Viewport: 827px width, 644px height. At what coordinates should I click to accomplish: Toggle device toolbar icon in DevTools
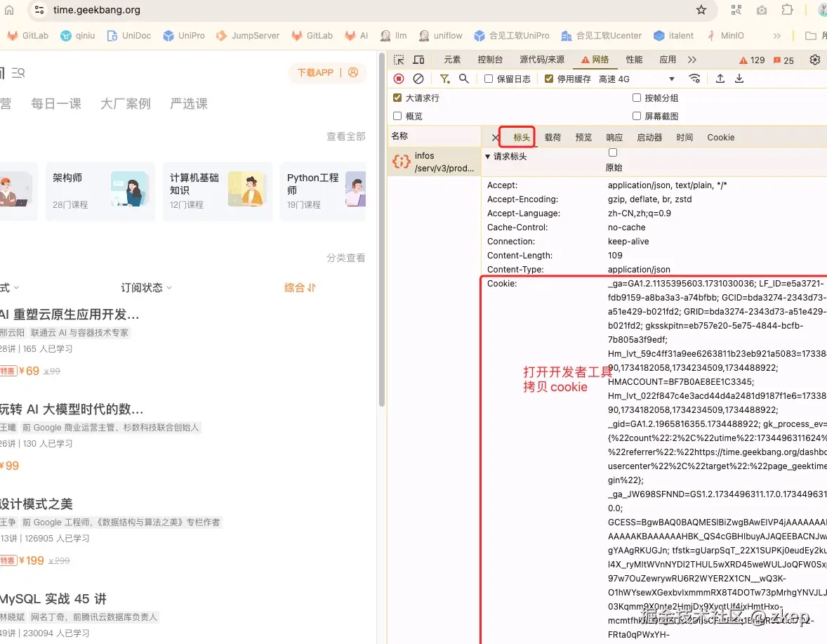tap(419, 60)
